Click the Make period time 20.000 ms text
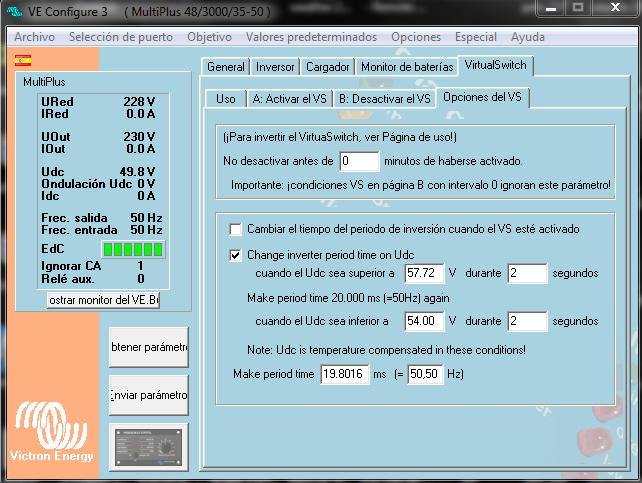The width and height of the screenshot is (642, 483). 348,298
